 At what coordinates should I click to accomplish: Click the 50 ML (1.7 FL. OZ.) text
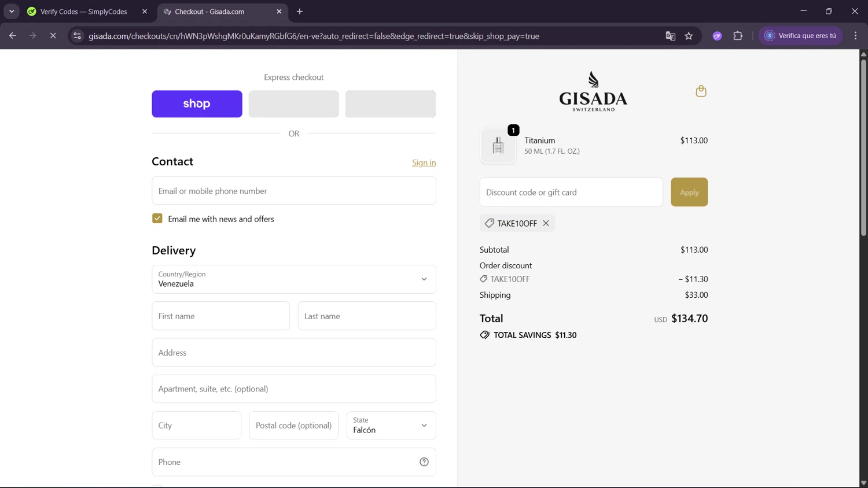pyautogui.click(x=552, y=151)
